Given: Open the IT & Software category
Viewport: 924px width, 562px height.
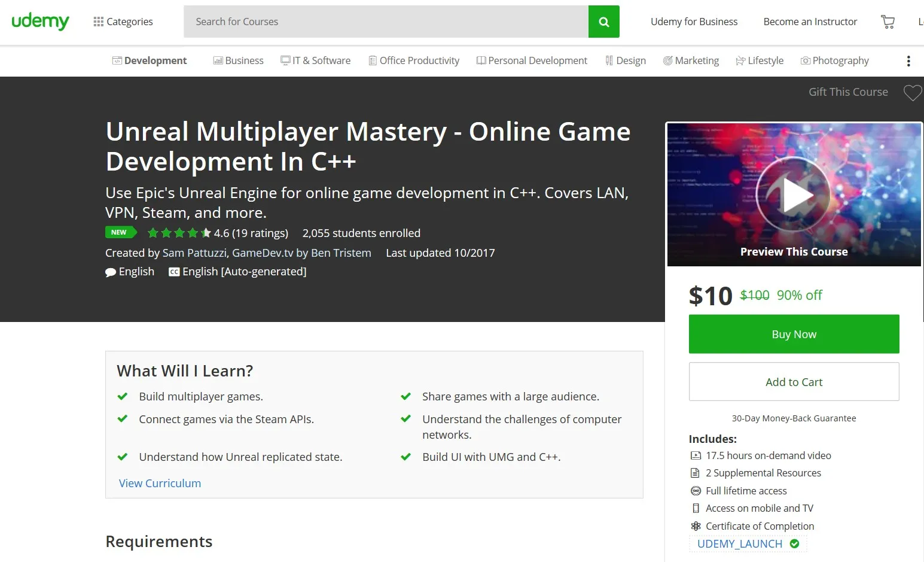Looking at the screenshot, I should (x=316, y=61).
